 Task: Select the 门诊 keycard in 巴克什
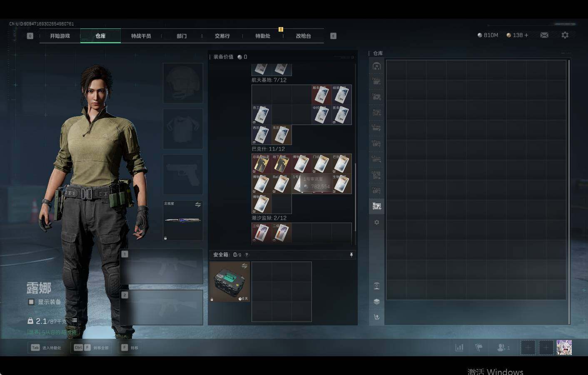321,164
